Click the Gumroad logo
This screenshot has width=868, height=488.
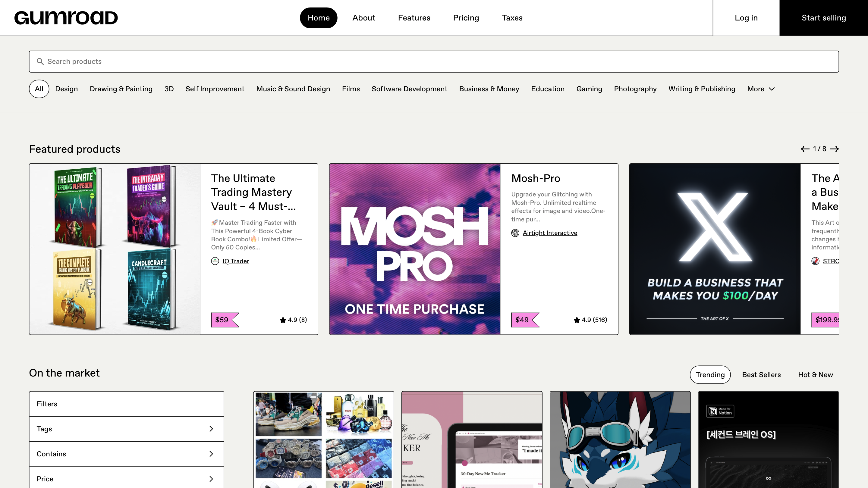click(66, 18)
